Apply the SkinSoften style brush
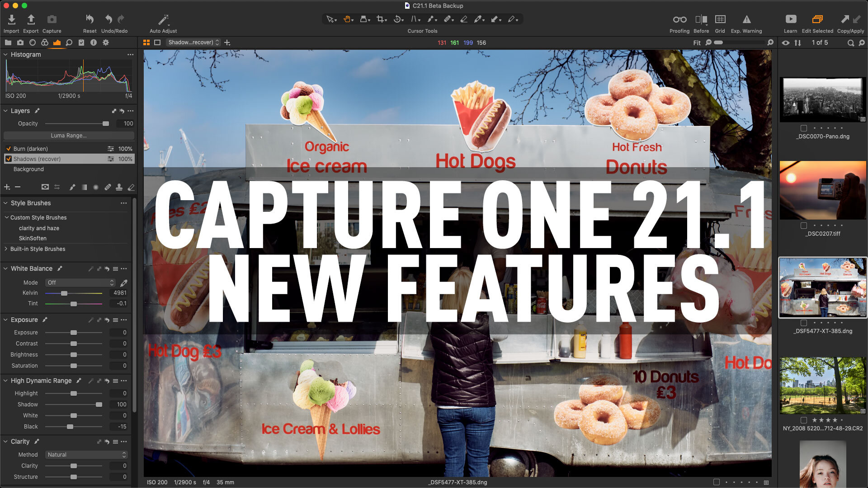 tap(33, 238)
